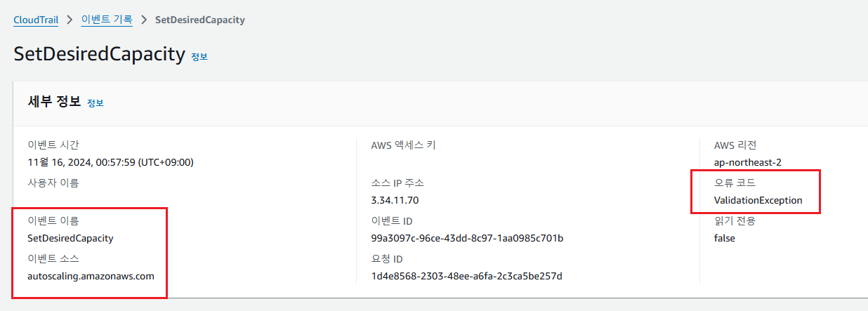Click the SetDesiredCapacity breadcrumb item
The width and height of the screenshot is (868, 311).
point(199,20)
